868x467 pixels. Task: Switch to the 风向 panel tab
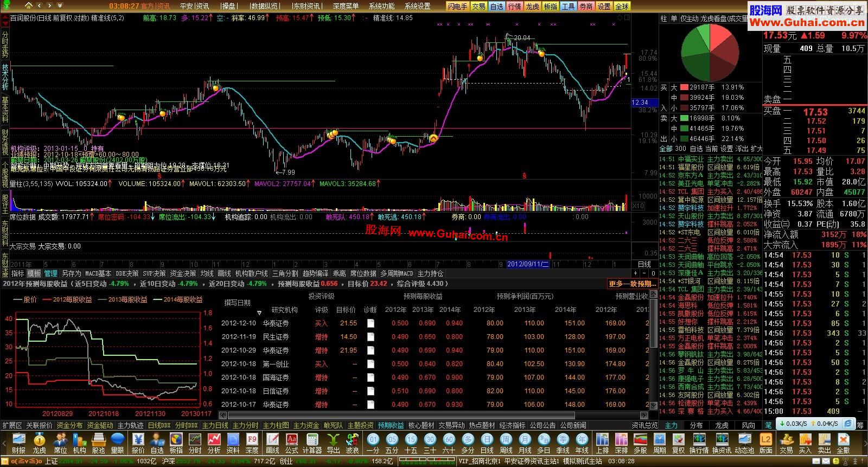pos(748,425)
